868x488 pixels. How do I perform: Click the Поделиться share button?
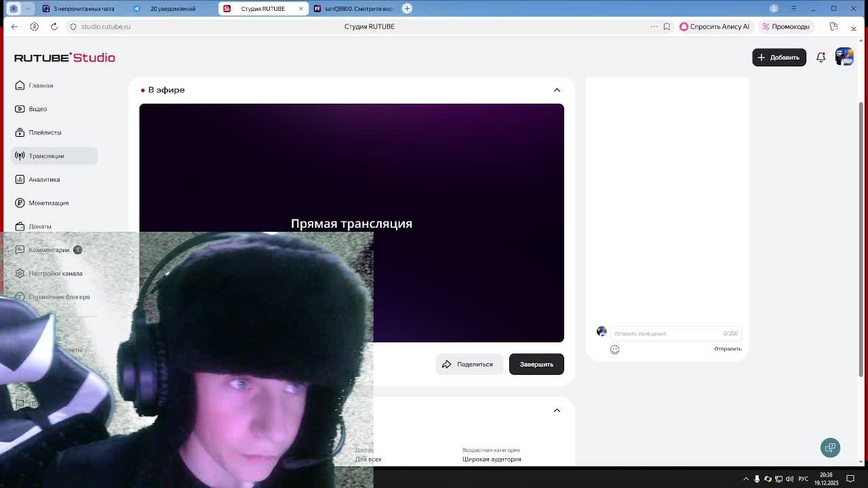(469, 365)
